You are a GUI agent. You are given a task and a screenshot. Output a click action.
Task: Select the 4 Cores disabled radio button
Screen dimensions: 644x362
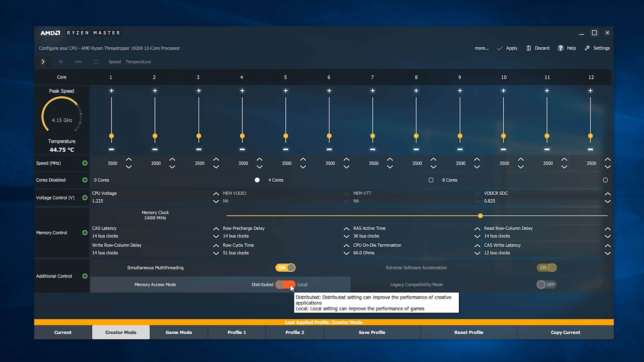tap(431, 180)
